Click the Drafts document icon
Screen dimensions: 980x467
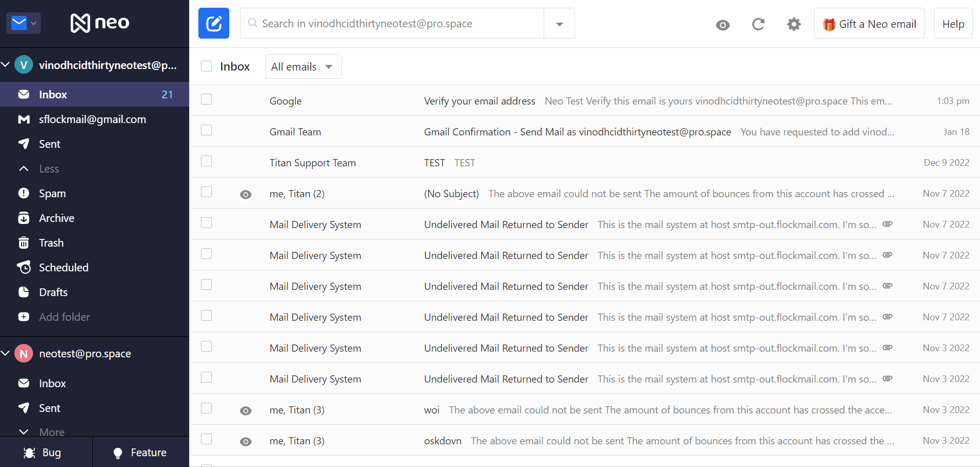(24, 292)
